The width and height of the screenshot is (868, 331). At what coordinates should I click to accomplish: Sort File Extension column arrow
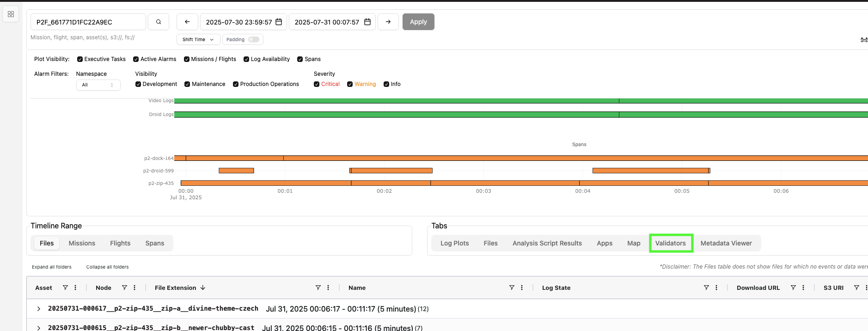[x=203, y=288]
